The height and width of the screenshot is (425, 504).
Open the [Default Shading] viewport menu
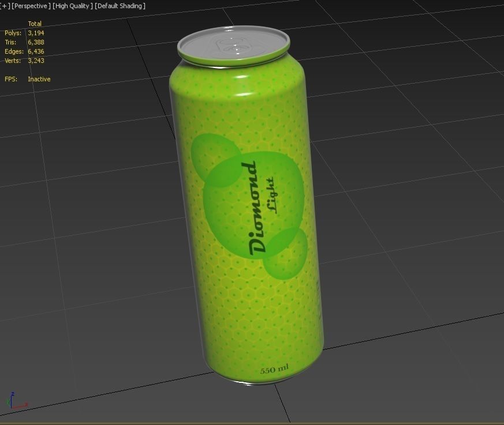coord(120,6)
